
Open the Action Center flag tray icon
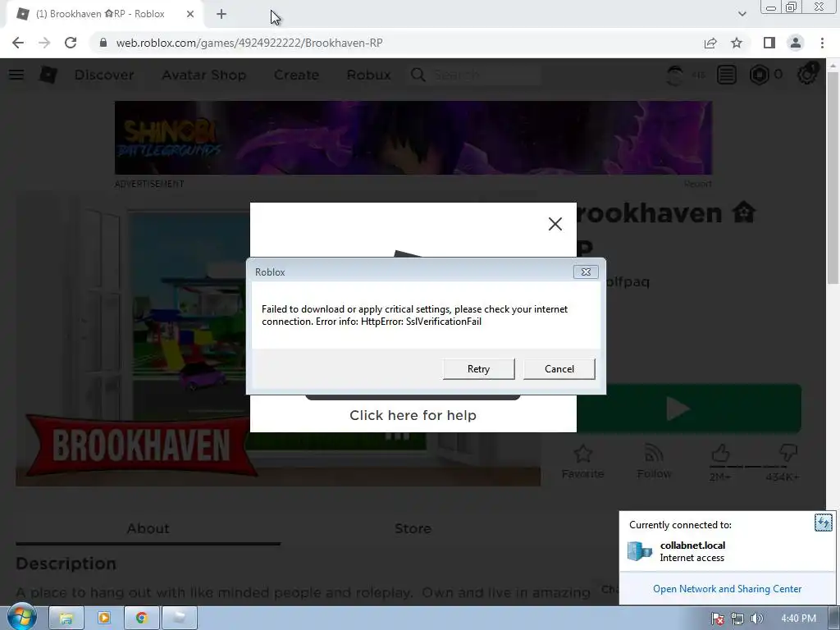coord(718,619)
